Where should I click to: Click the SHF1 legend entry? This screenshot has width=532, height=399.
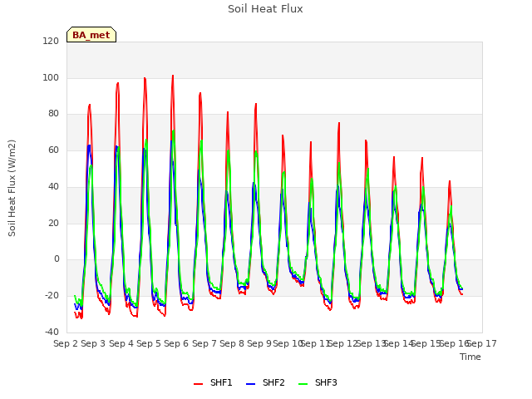pyautogui.click(x=213, y=382)
